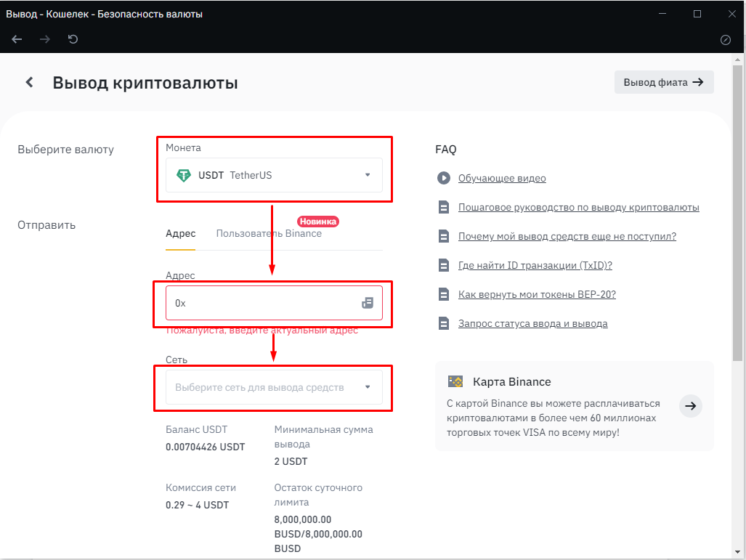Open the Обучающее видео link

[502, 179]
